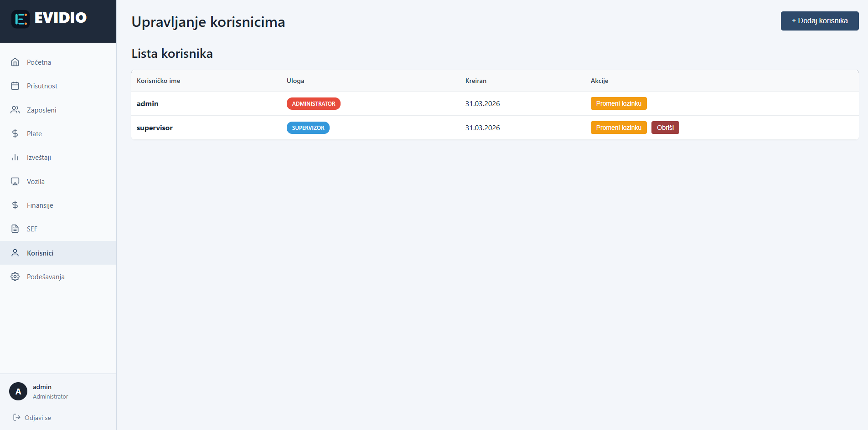Click the Zaposleni people icon
The width and height of the screenshot is (868, 430).
tap(15, 110)
